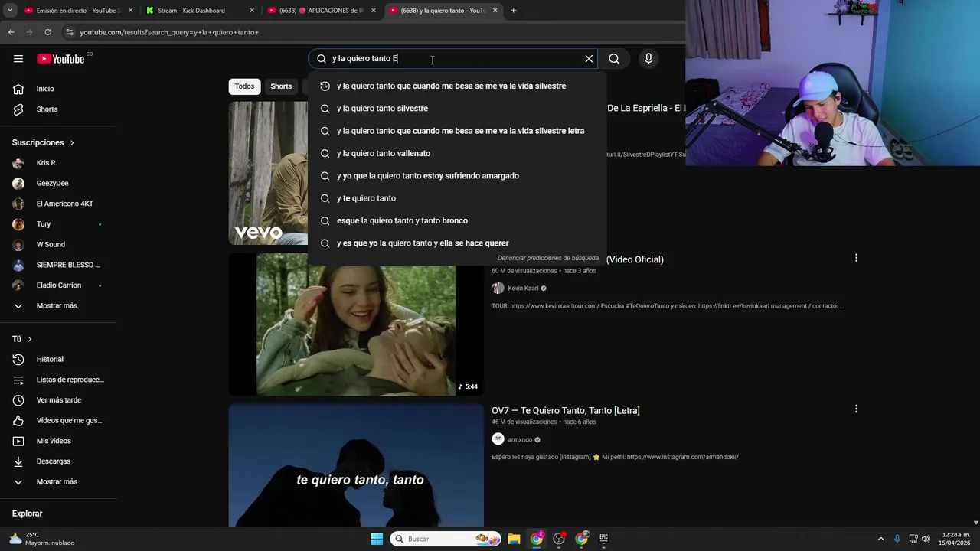
Task: Select the Todos filter chip
Action: [x=244, y=86]
